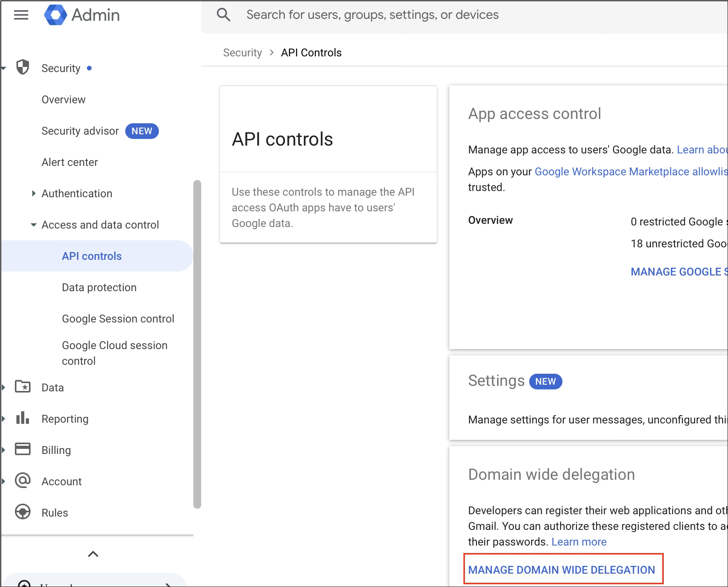This screenshot has width=728, height=587.
Task: Expand the Account section arrow
Action: (x=4, y=481)
